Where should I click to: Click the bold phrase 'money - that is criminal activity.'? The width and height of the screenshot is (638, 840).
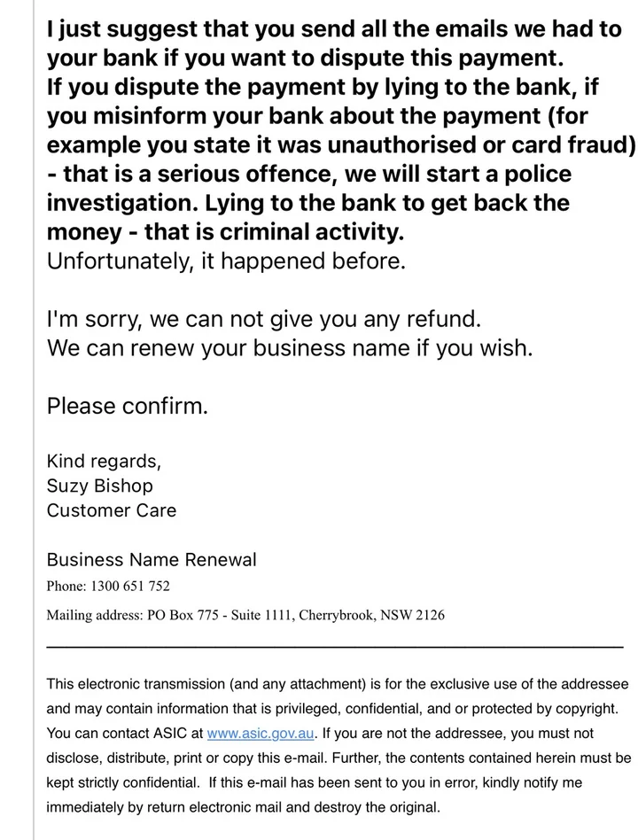225,233
